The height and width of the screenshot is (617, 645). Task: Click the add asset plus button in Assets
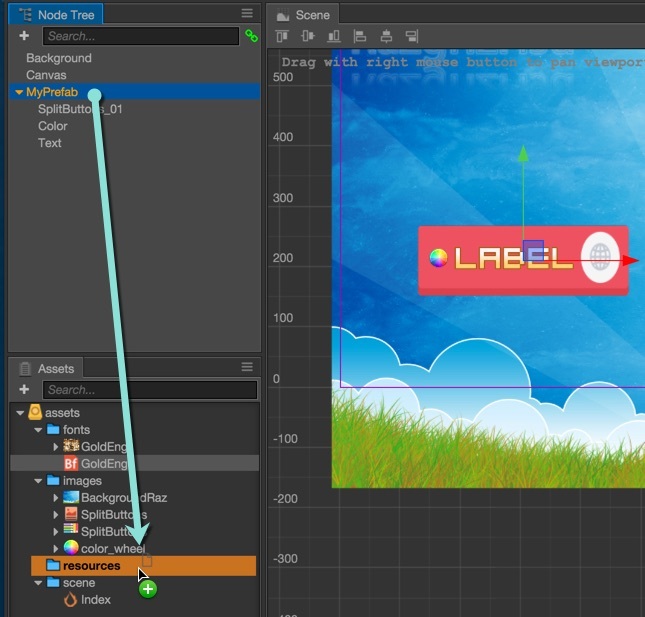tap(24, 389)
